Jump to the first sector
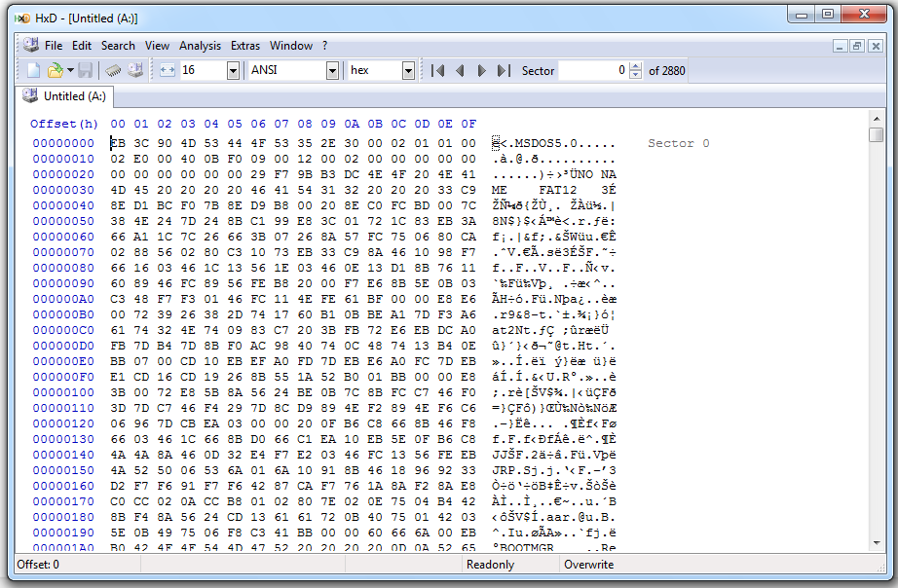The height and width of the screenshot is (588, 898). 438,70
